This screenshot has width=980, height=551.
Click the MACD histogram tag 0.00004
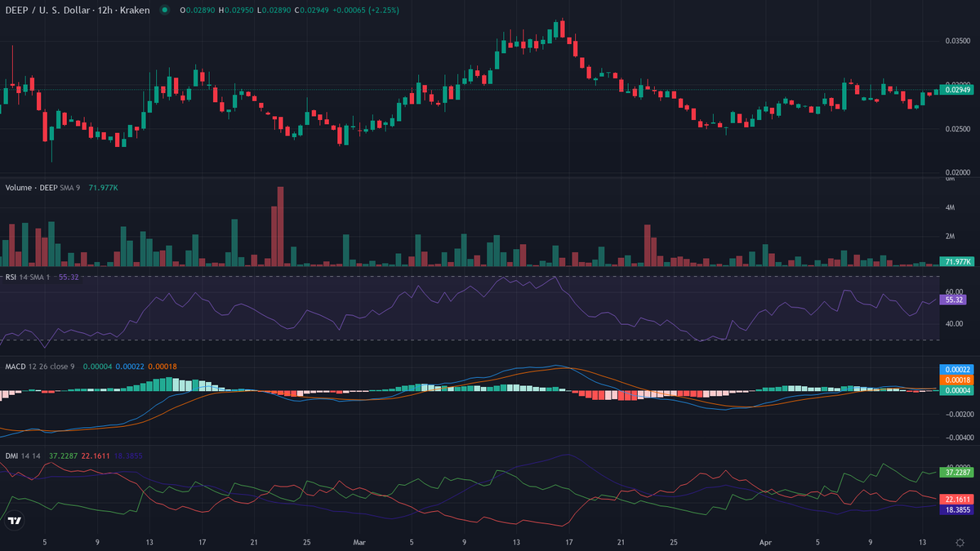[957, 390]
